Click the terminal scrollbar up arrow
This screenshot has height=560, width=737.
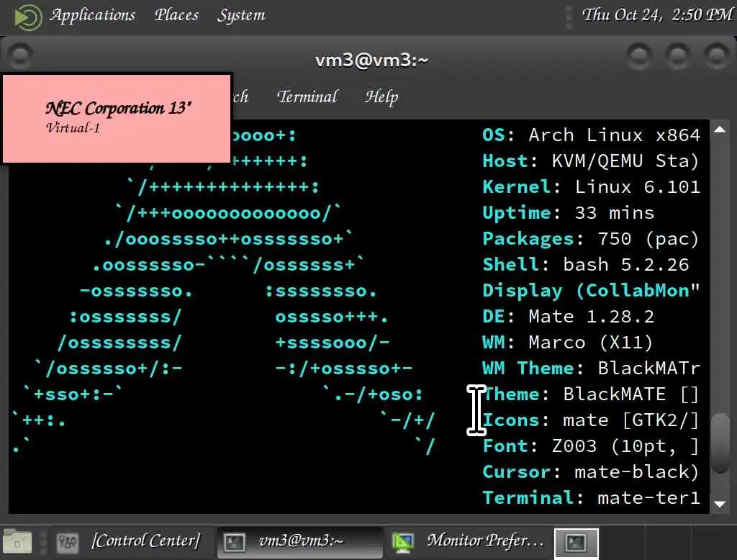click(719, 130)
